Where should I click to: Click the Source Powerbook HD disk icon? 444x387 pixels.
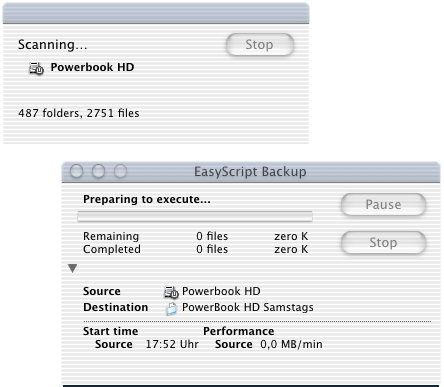[171, 292]
